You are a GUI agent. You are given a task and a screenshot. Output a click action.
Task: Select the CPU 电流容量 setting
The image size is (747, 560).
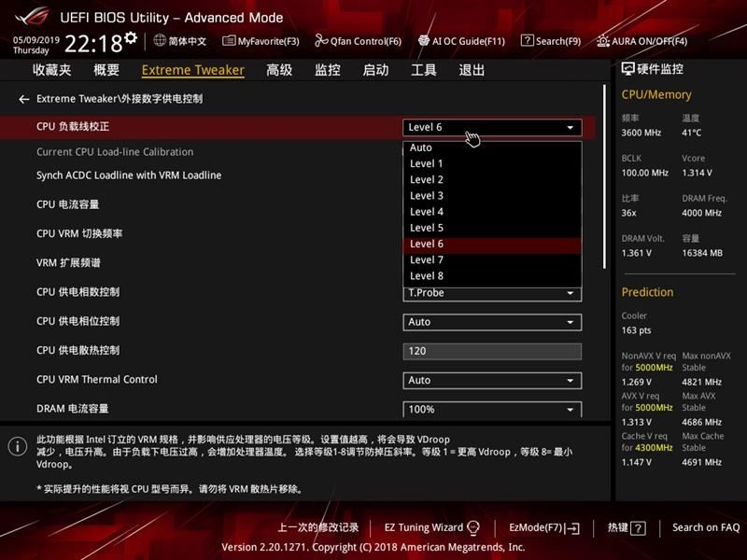[x=67, y=204]
